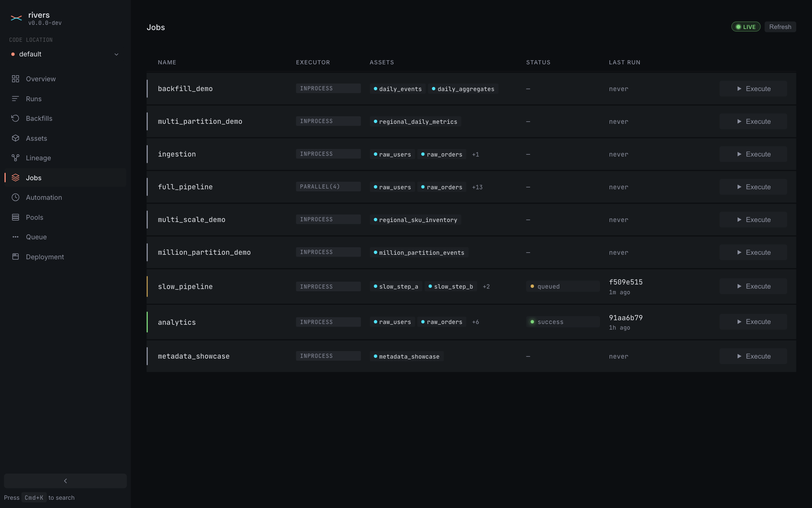The height and width of the screenshot is (508, 812).
Task: Click the queued status badge
Action: [563, 286]
